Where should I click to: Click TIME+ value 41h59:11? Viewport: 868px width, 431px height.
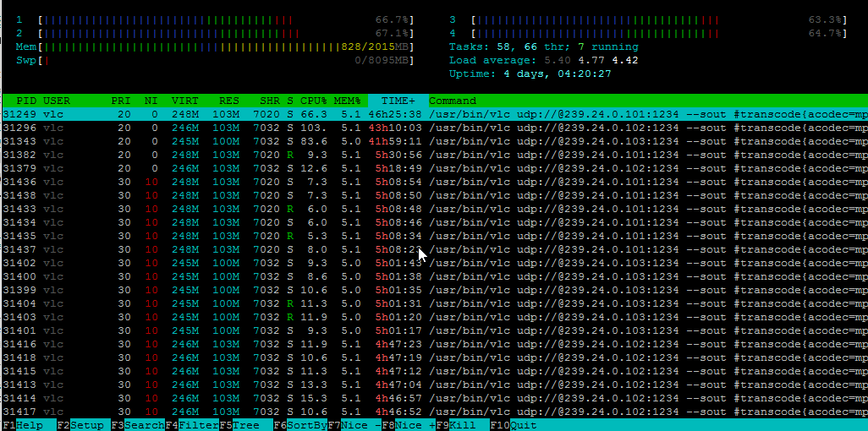[x=395, y=141]
